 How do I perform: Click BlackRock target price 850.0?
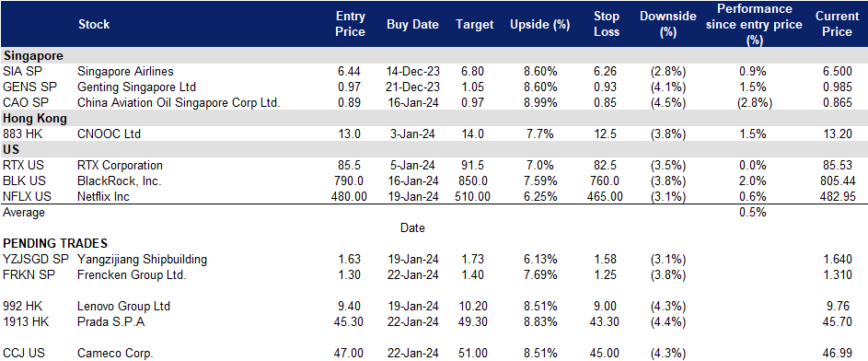(x=474, y=180)
